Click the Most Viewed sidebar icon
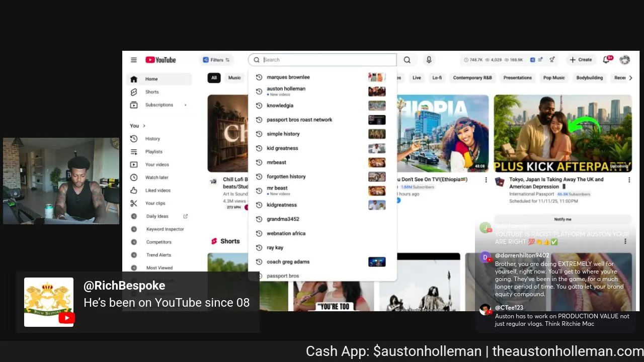The width and height of the screenshot is (644, 362). (x=134, y=268)
